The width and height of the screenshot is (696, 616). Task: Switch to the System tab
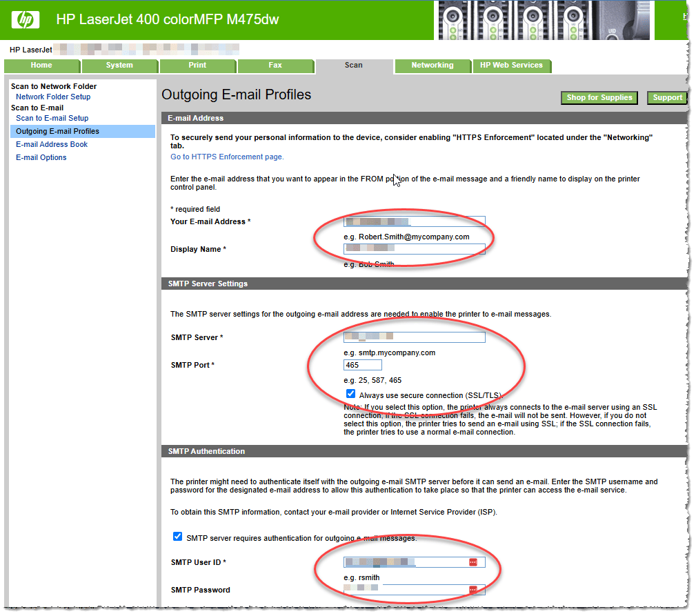click(120, 66)
